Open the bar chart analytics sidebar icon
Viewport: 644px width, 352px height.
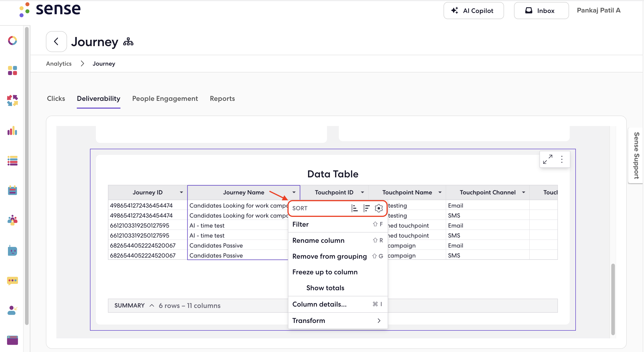click(x=12, y=131)
